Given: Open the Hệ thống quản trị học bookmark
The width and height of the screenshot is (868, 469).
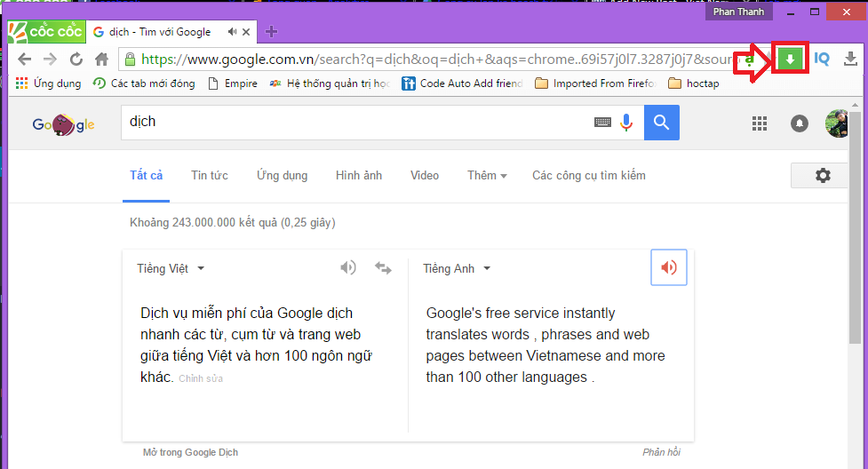Looking at the screenshot, I should tap(330, 83).
